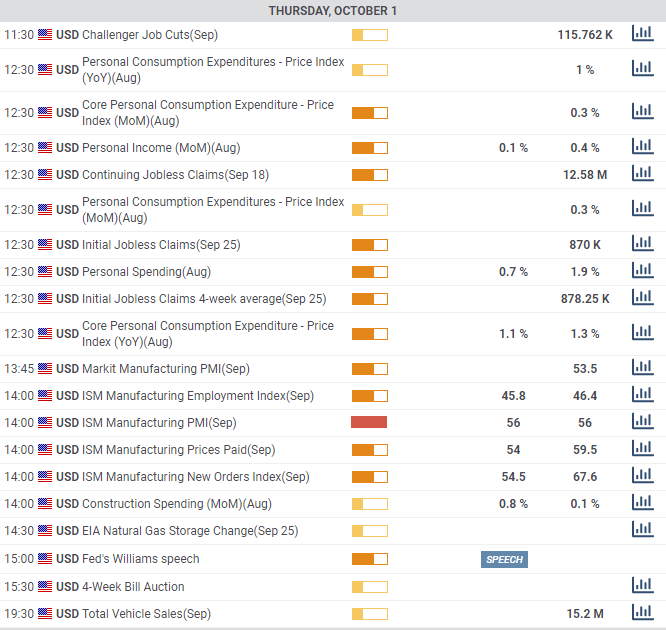
Task: Open chart icon for Total Vehicle Sales
Action: point(641,612)
